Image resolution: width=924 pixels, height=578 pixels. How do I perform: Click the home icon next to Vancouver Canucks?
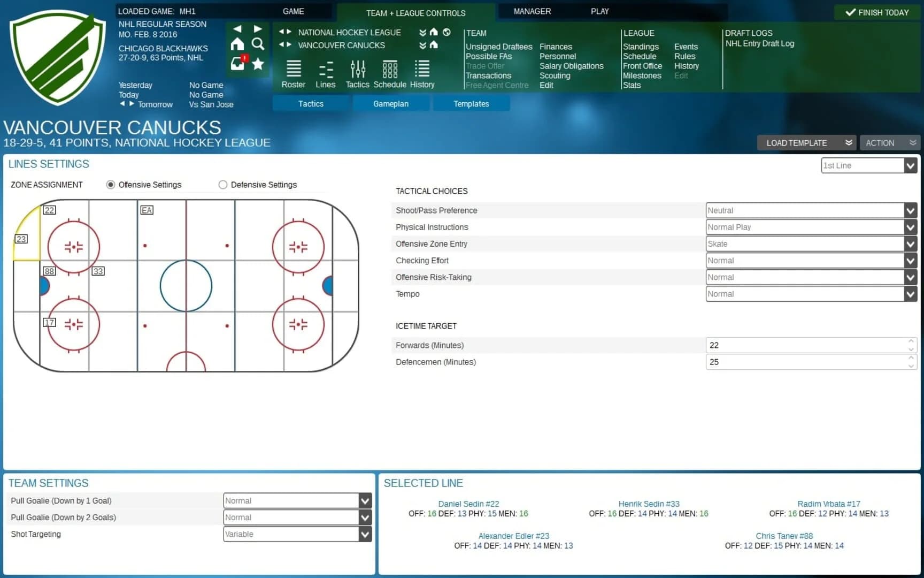[434, 45]
